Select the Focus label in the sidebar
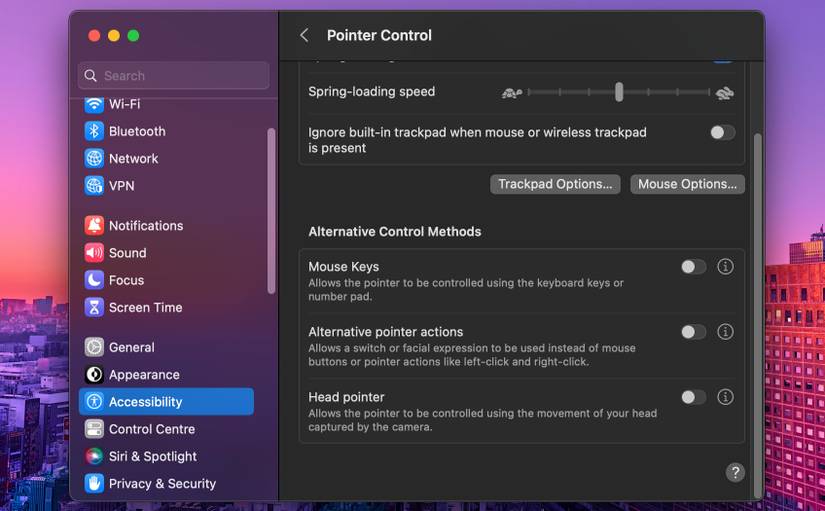825x511 pixels. (x=126, y=280)
